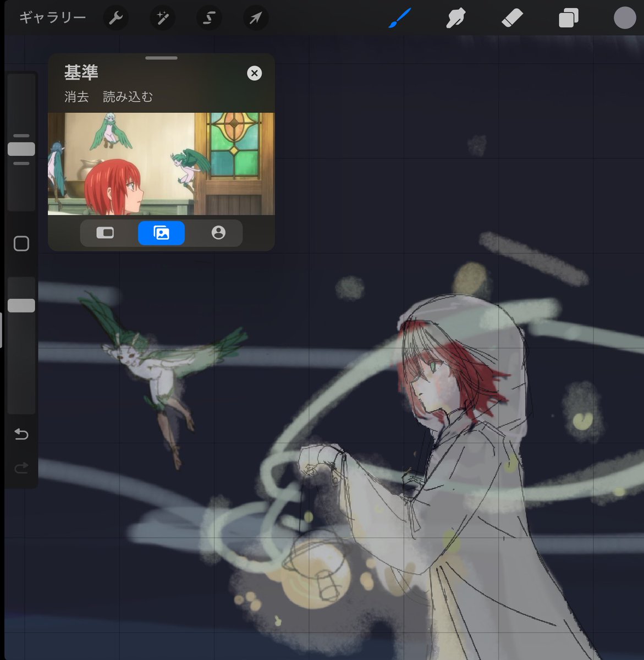Screen dimensions: 644x660
Task: Switch reference to Canvas tab
Action: pyautogui.click(x=105, y=233)
